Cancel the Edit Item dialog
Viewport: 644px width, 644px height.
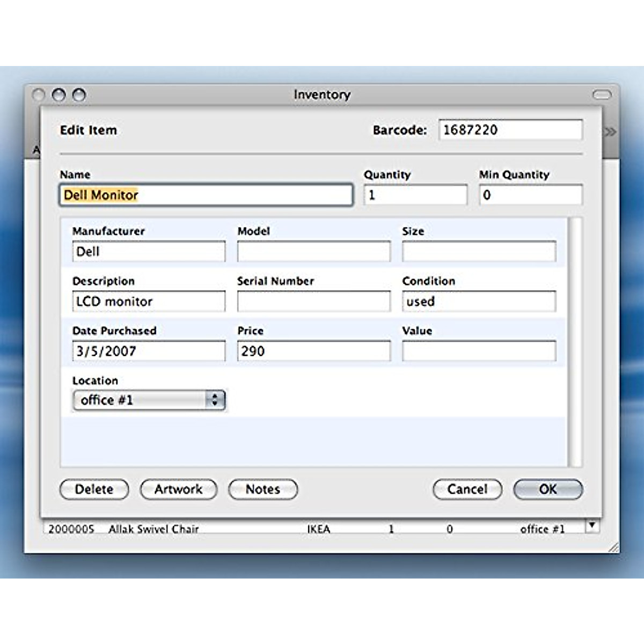467,489
